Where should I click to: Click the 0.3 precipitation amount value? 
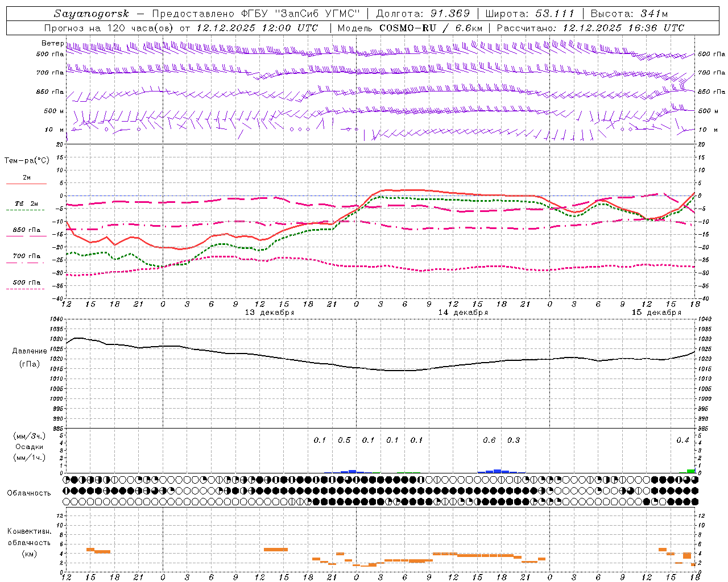coord(514,440)
